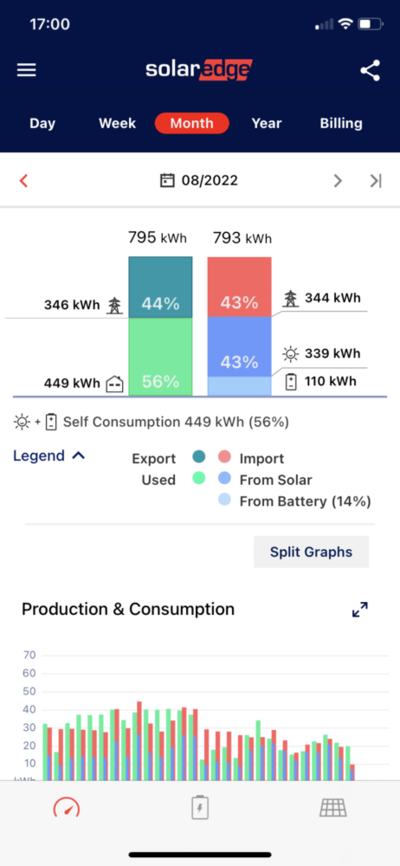Switch to the Week tab
The image size is (400, 866).
117,123
